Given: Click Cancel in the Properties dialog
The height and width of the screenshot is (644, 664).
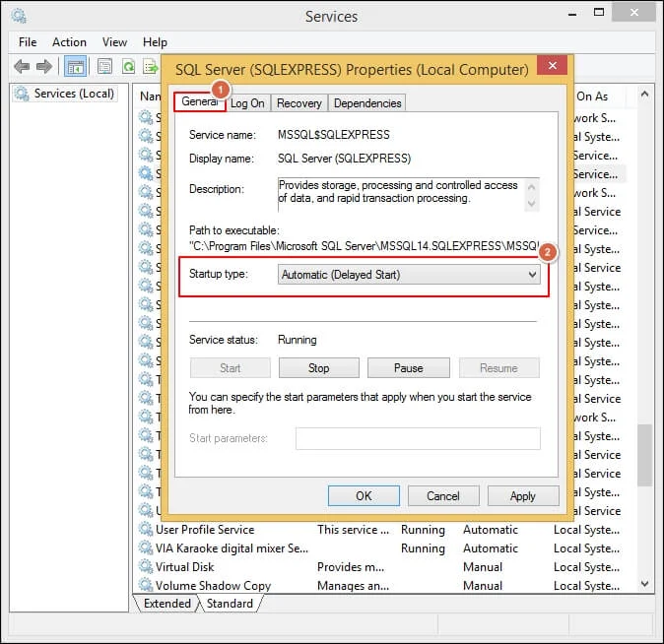Looking at the screenshot, I should 443,496.
